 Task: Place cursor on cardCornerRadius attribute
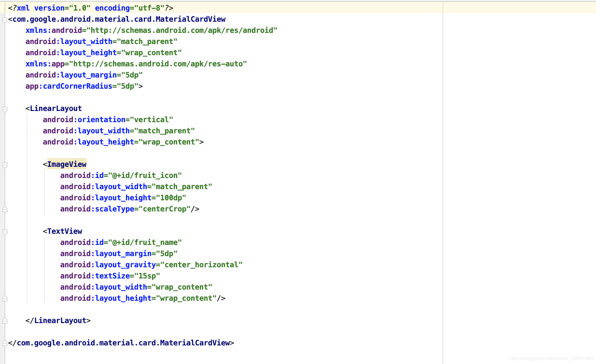pos(77,86)
